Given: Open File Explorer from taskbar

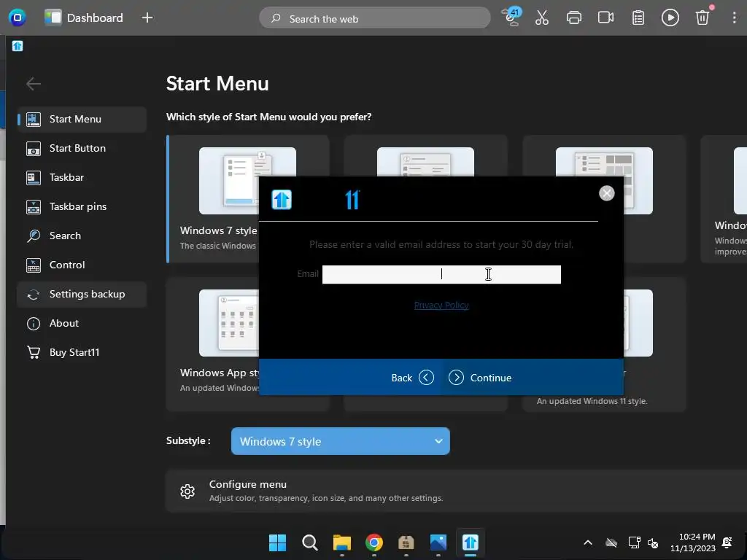Looking at the screenshot, I should coord(341,542).
